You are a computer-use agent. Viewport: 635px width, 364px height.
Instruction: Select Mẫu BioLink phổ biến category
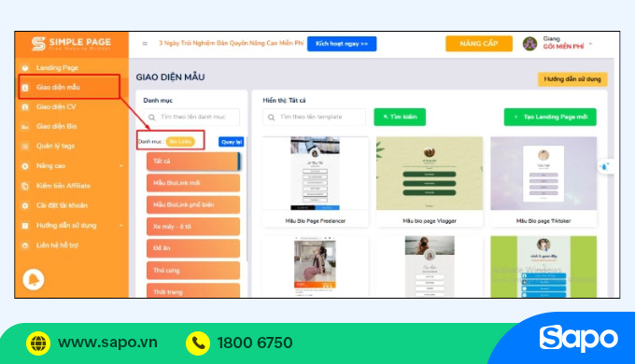pos(193,205)
